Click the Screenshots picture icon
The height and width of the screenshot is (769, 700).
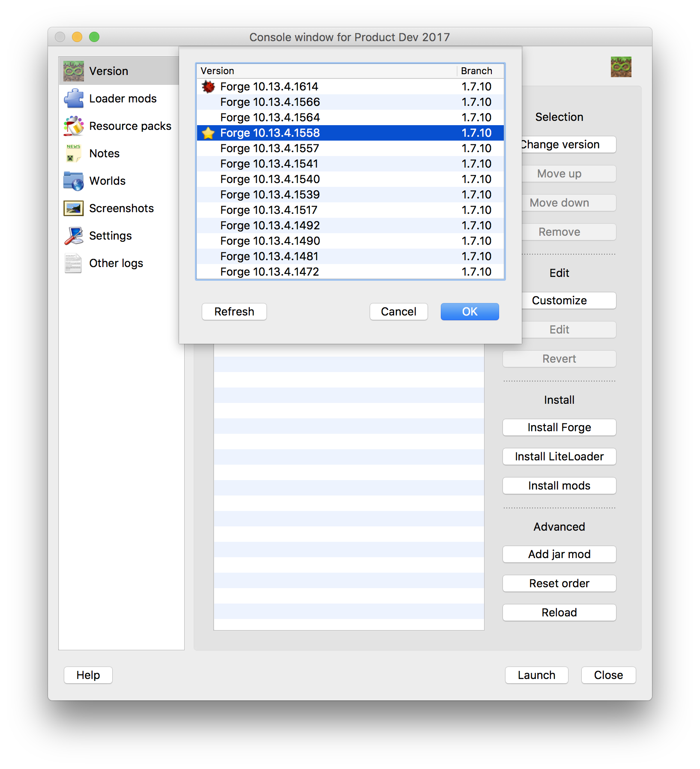coord(74,208)
